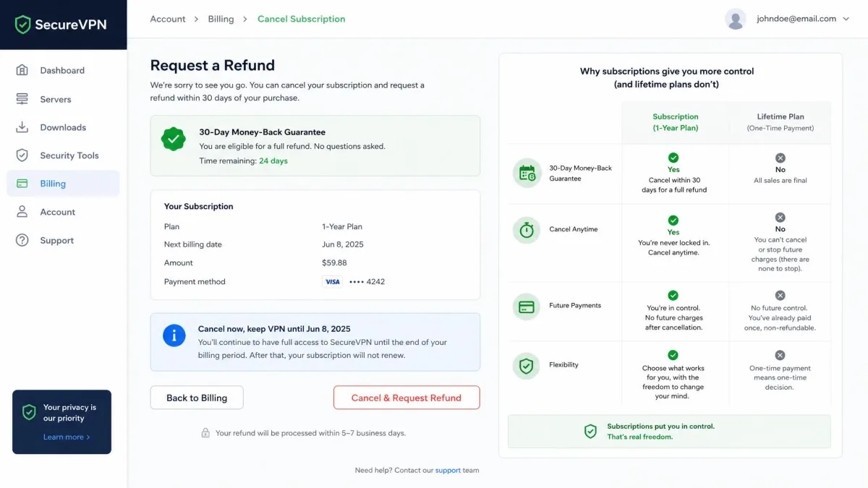Click the Subscription (1-Year Plan) column header

(676, 122)
